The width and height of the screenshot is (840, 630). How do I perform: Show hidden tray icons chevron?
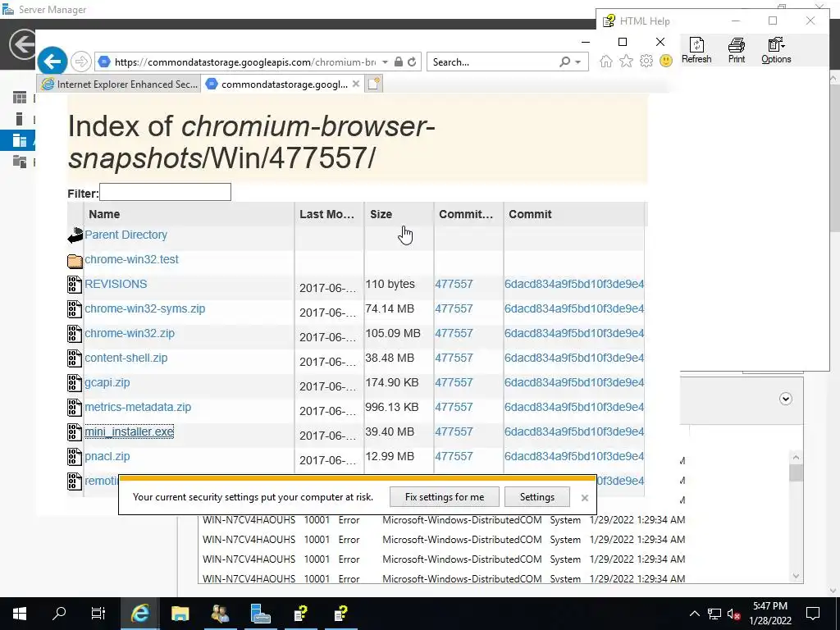pos(694,614)
